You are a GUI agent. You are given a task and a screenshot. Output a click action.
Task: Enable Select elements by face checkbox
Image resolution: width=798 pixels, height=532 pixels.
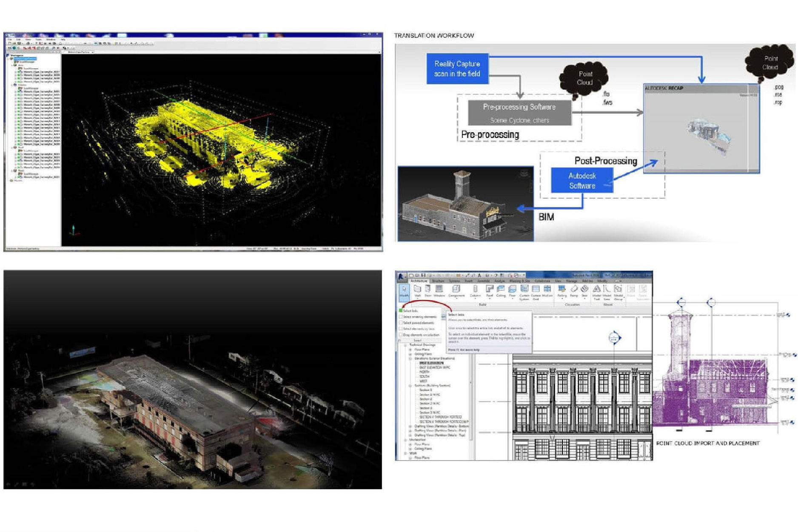tap(400, 329)
